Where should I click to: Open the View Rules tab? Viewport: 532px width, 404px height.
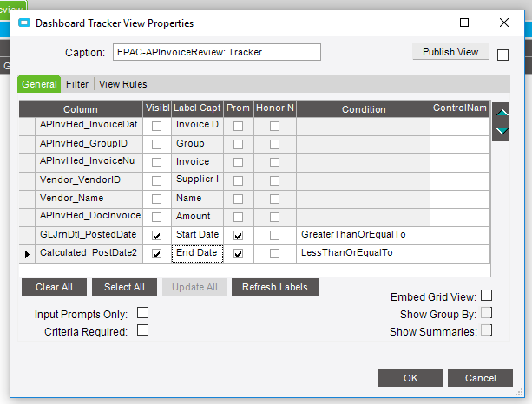[x=123, y=84]
